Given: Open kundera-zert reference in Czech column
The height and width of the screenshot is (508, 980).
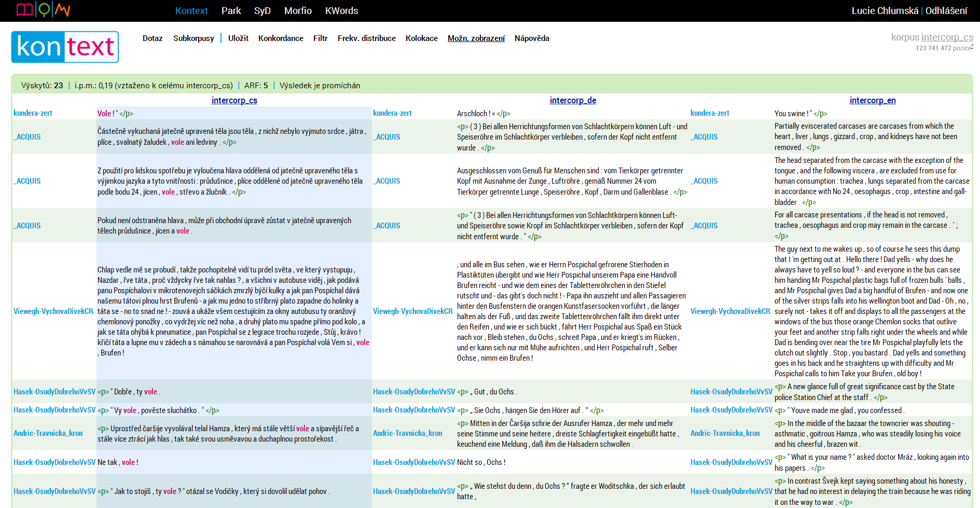Looking at the screenshot, I should [x=33, y=113].
